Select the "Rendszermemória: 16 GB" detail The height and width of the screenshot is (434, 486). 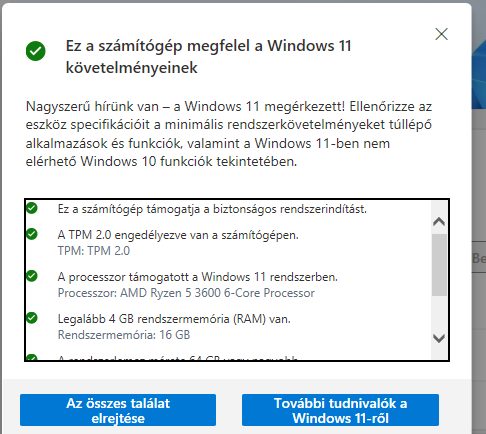124,335
